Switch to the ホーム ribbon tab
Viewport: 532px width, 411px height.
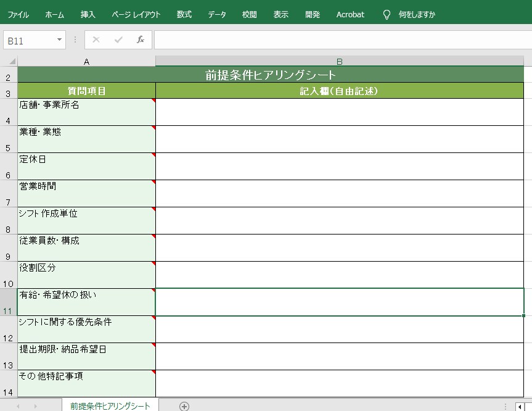[x=54, y=15]
